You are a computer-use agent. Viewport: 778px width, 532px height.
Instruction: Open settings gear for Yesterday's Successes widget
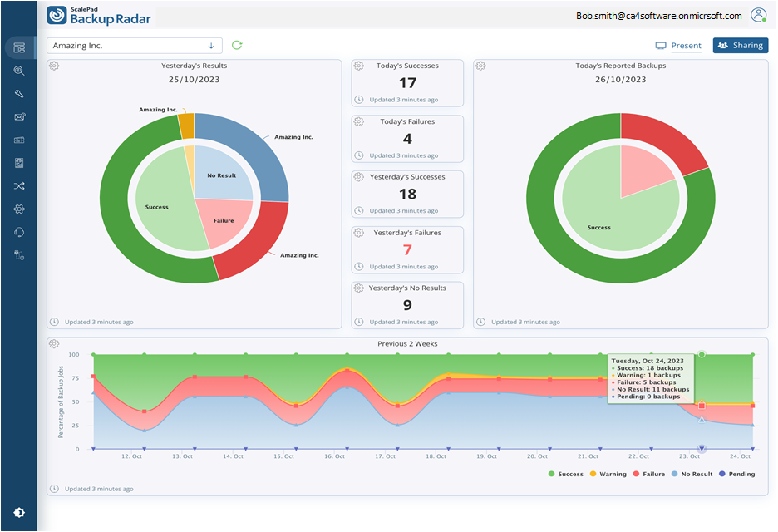click(x=359, y=177)
